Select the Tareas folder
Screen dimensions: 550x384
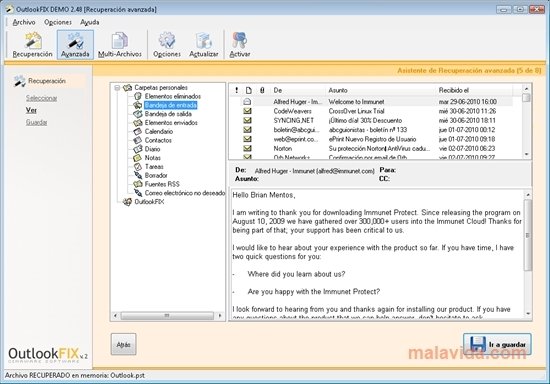tap(154, 167)
